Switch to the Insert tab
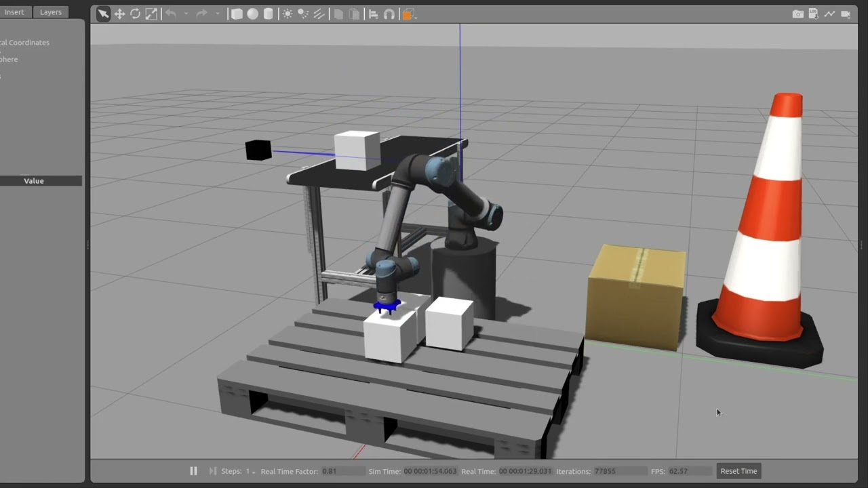This screenshot has width=868, height=488. (x=14, y=12)
